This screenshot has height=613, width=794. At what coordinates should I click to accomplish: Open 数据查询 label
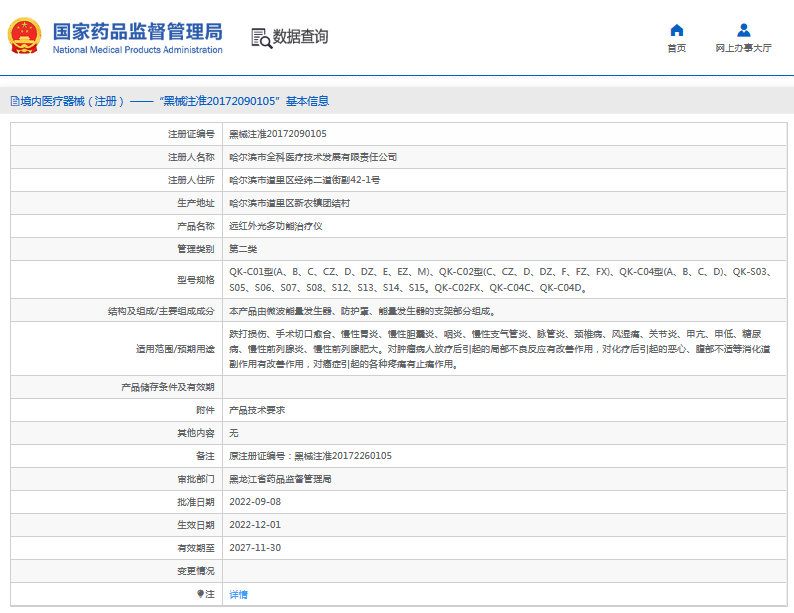coord(300,36)
